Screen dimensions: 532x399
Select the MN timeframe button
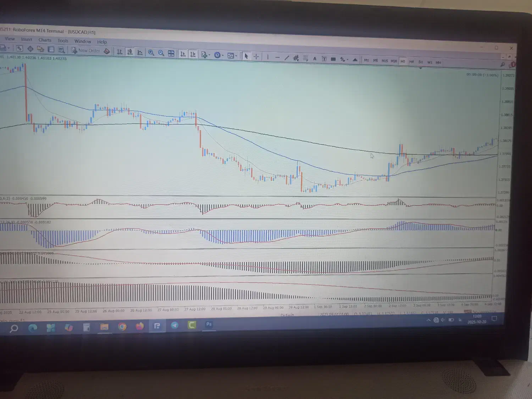pos(438,63)
